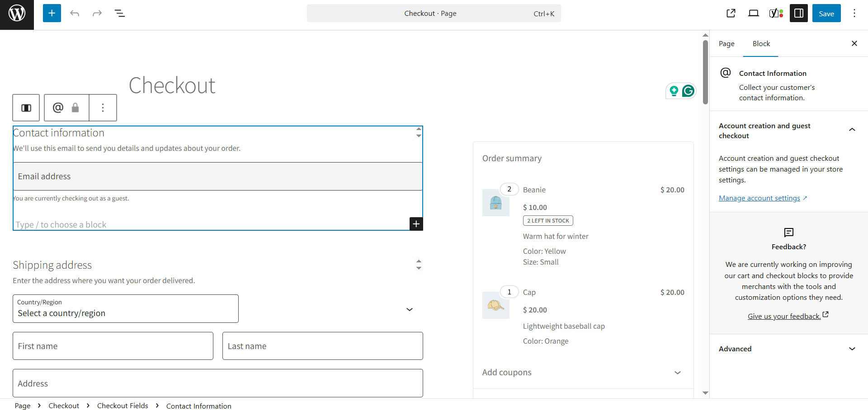868x410 pixels.
Task: Switch to the Page tab
Action: (726, 44)
